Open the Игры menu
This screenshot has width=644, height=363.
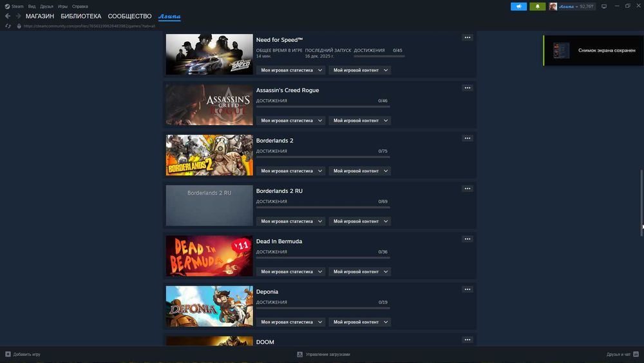pyautogui.click(x=62, y=6)
